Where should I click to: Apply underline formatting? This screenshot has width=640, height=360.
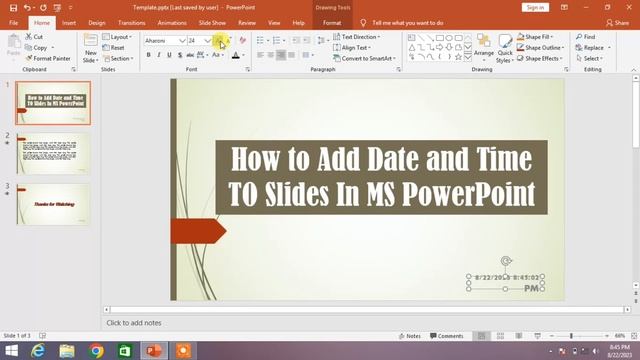169,55
